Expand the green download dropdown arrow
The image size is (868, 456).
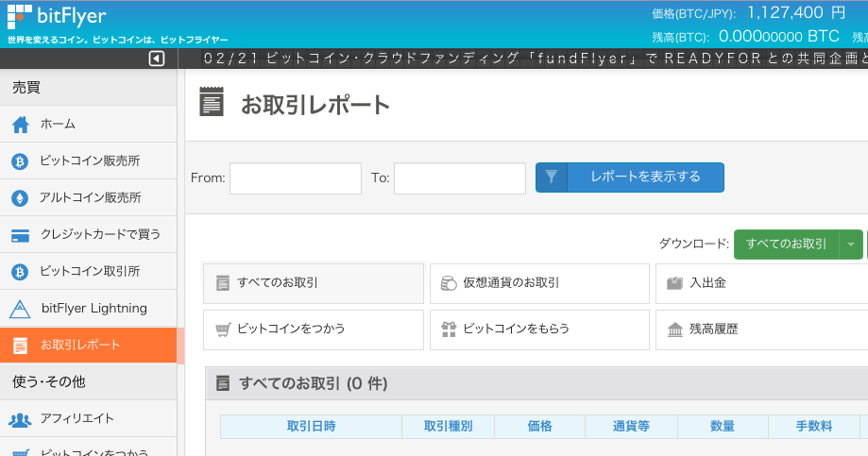(851, 244)
